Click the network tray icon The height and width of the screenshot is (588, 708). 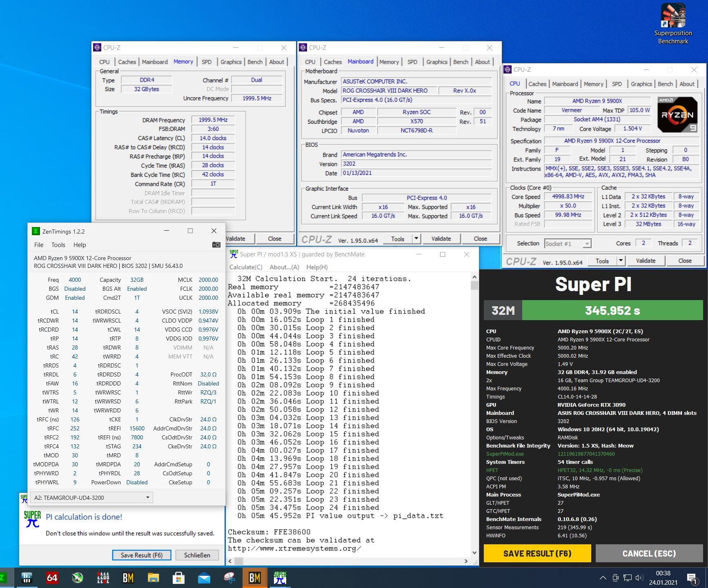(x=627, y=578)
